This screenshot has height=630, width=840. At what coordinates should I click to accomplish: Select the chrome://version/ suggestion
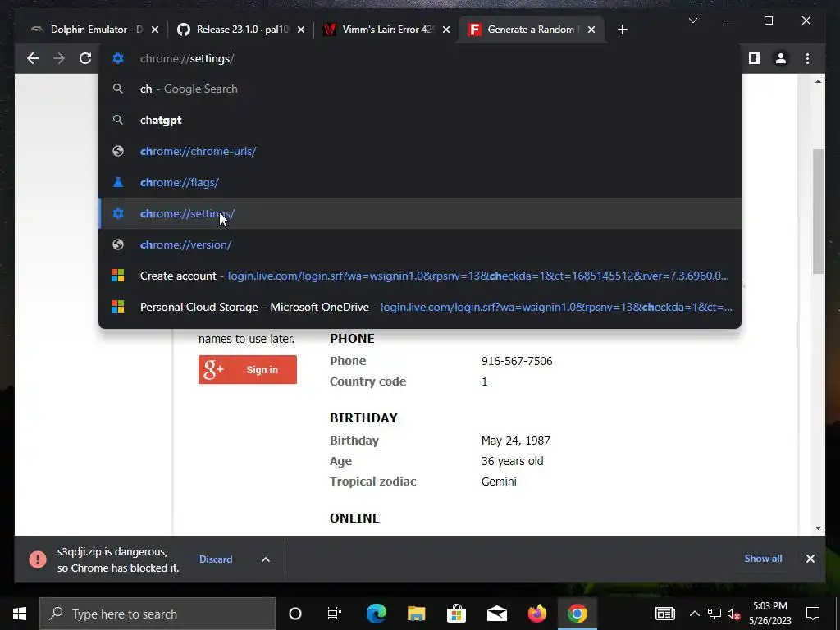click(420, 244)
